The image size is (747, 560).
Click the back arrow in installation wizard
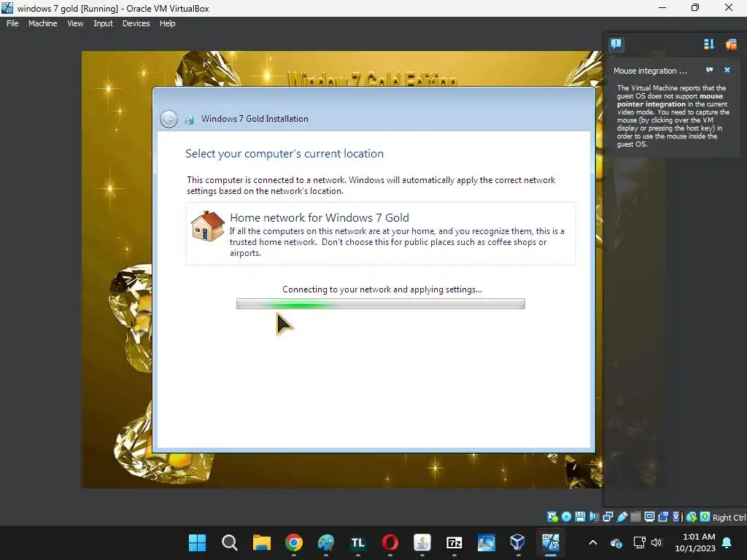[169, 119]
